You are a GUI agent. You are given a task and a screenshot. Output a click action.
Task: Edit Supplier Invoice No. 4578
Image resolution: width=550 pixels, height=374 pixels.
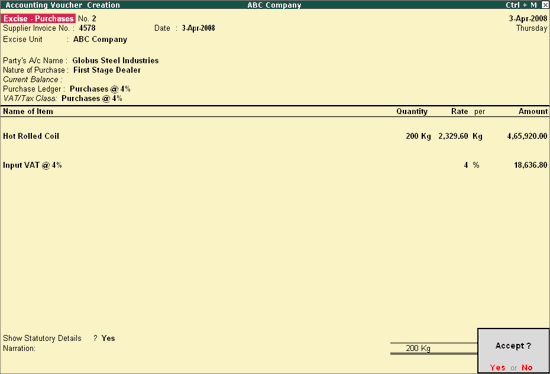tap(87, 28)
